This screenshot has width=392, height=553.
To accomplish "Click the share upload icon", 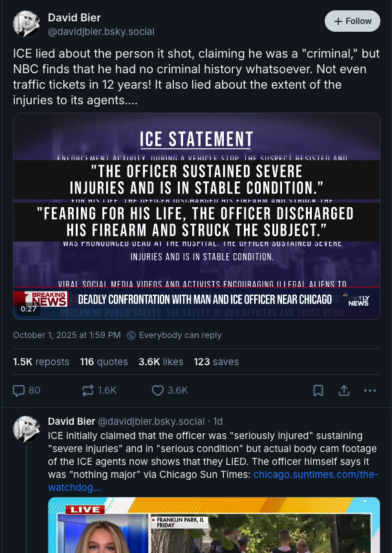I will coord(344,390).
